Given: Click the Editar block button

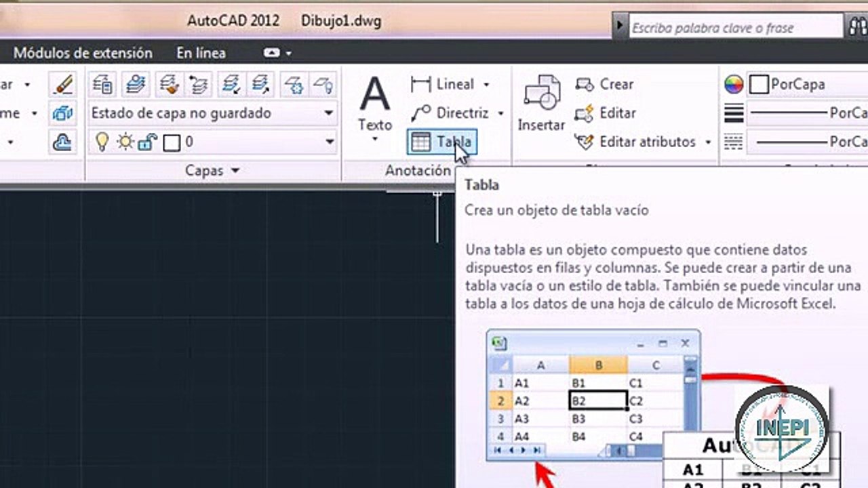Looking at the screenshot, I should pos(605,113).
